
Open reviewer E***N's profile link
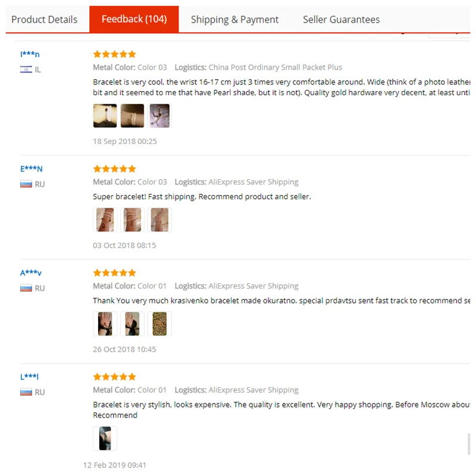click(x=32, y=169)
